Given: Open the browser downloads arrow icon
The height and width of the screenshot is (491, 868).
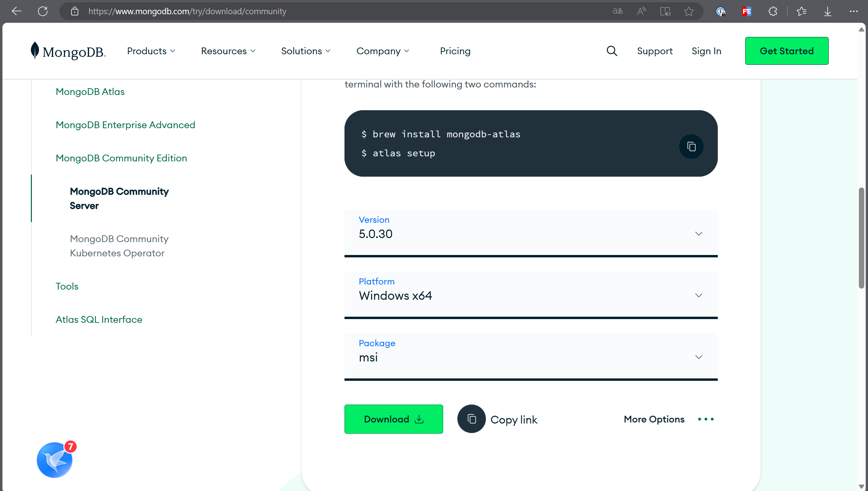Looking at the screenshot, I should pyautogui.click(x=827, y=11).
